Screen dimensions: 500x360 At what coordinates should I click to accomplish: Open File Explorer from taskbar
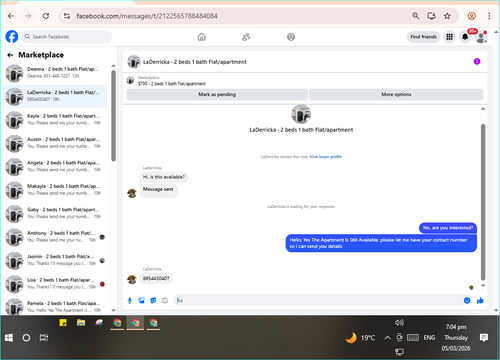pyautogui.click(x=81, y=323)
